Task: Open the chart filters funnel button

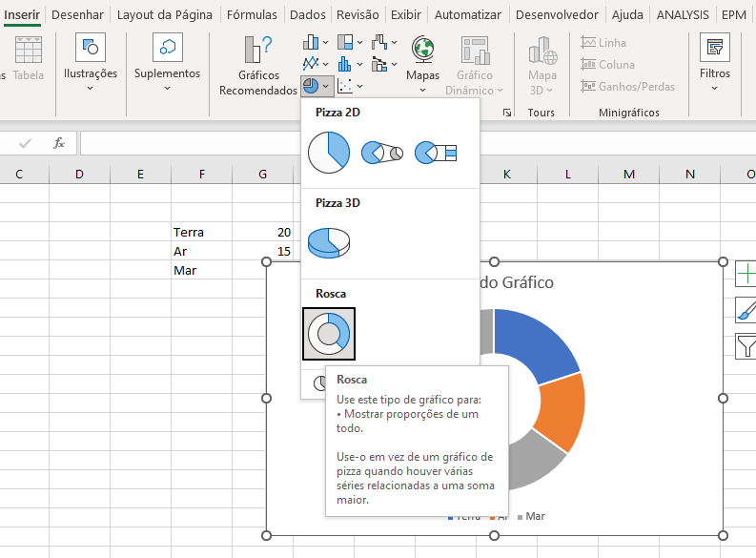Action: 746,345
